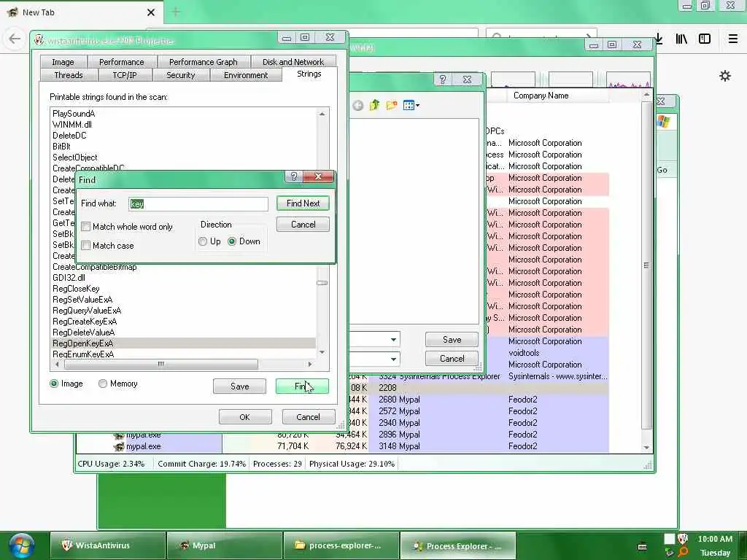This screenshot has width=747, height=560.
Task: Select the Down direction radio button
Action: pyautogui.click(x=232, y=241)
